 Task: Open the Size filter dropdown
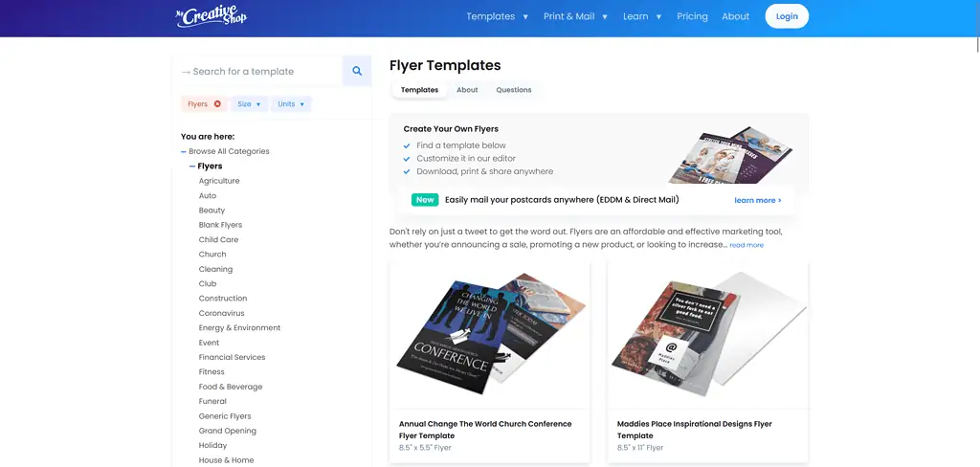[x=249, y=104]
